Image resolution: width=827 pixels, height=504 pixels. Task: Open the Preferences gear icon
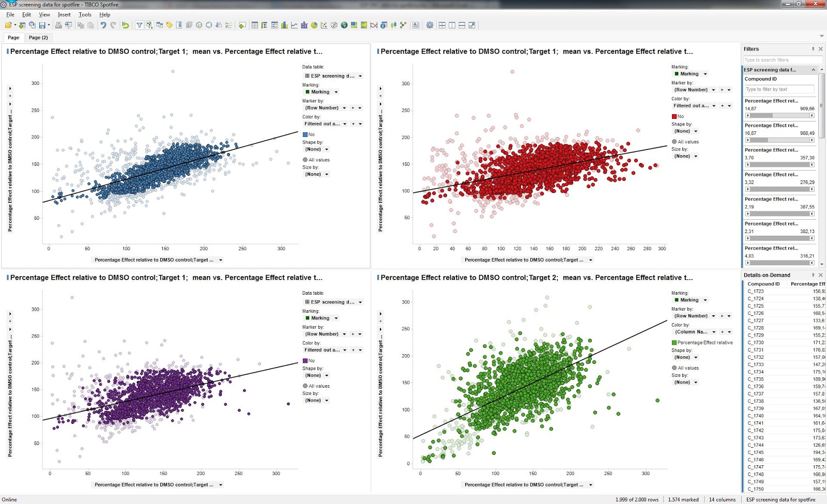click(x=431, y=24)
